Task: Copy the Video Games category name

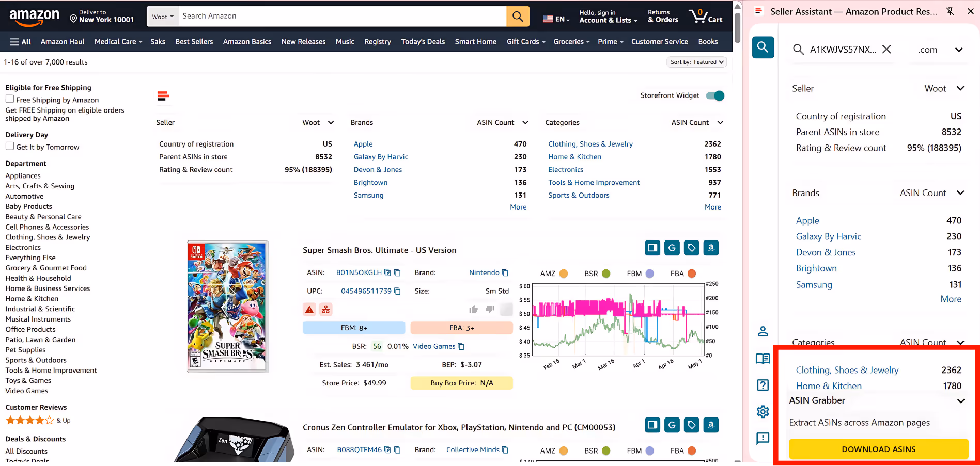Action: pos(461,346)
